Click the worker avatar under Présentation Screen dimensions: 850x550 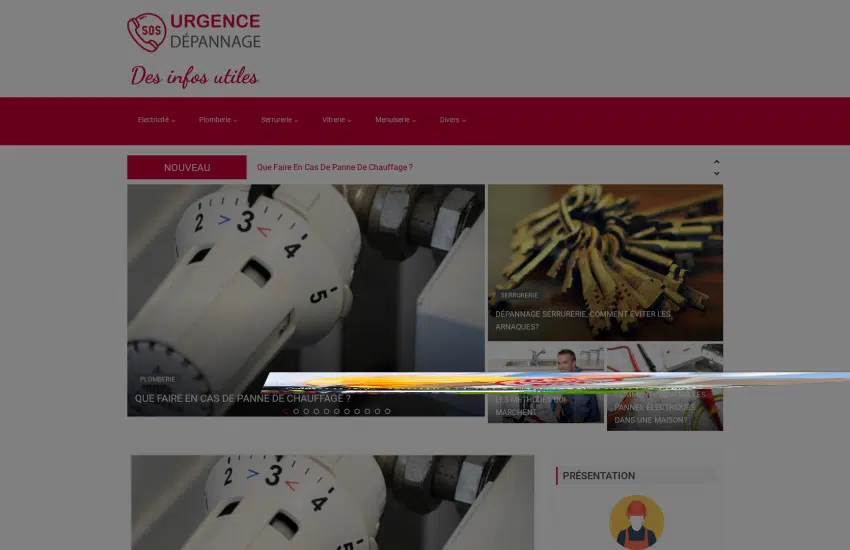coord(636,521)
